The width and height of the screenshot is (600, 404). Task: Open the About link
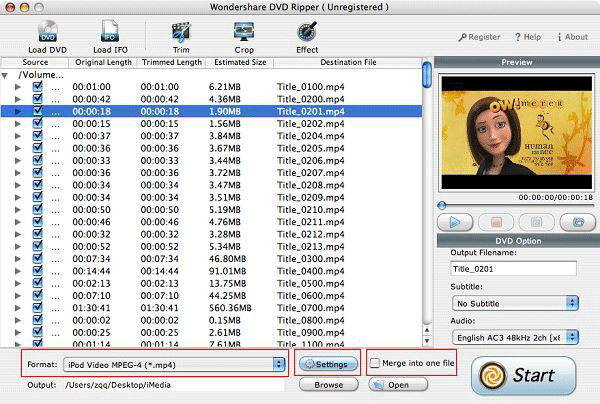(572, 37)
